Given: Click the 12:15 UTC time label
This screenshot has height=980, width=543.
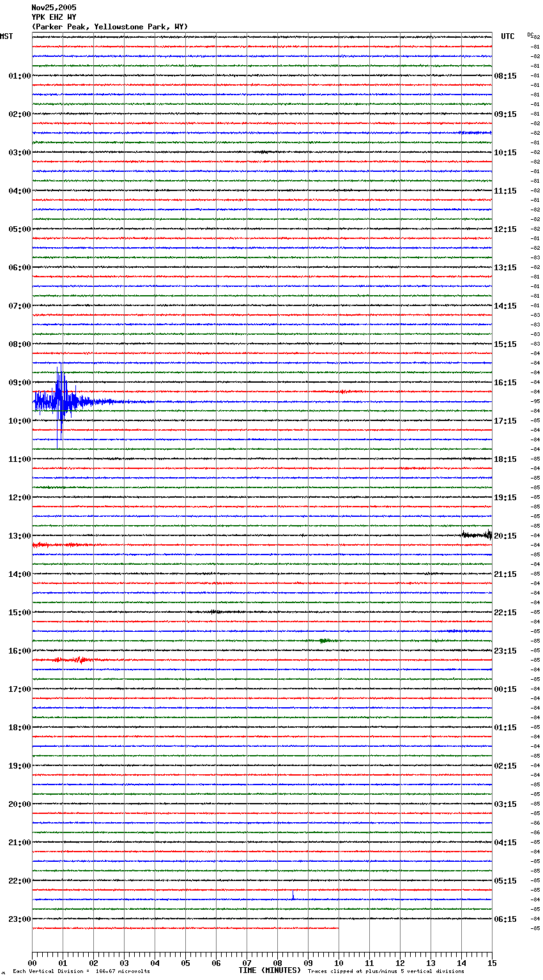Looking at the screenshot, I should [505, 229].
